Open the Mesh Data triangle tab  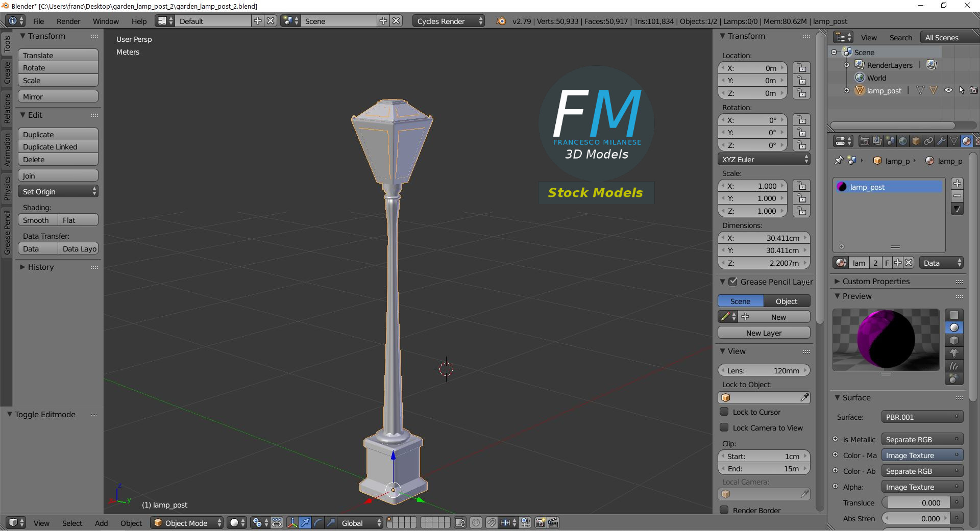point(953,141)
